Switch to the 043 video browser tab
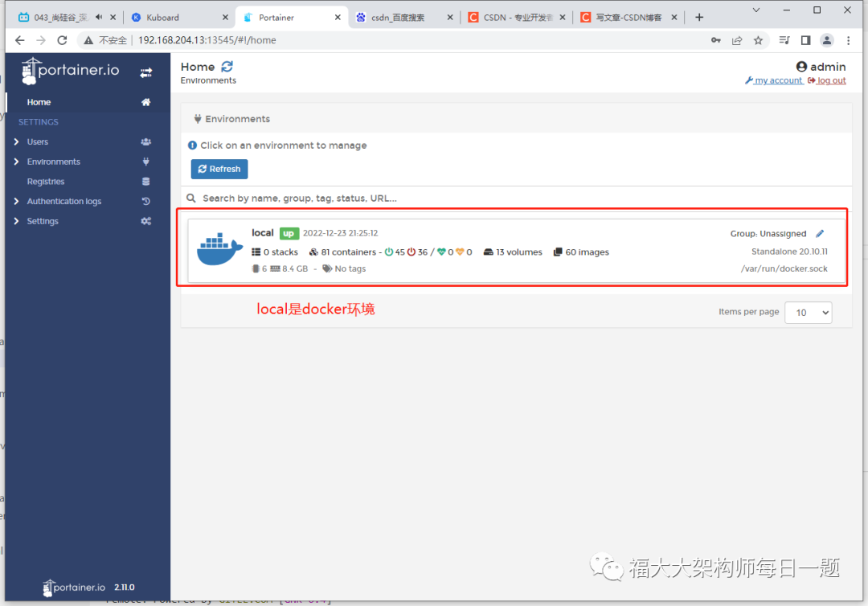This screenshot has height=606, width=868. point(65,18)
